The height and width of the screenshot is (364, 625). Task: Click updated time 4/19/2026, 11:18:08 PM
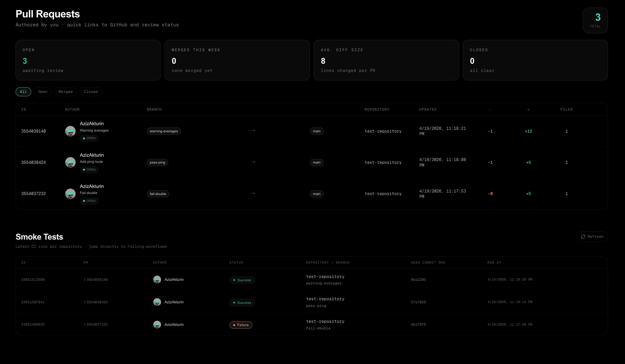pyautogui.click(x=442, y=162)
